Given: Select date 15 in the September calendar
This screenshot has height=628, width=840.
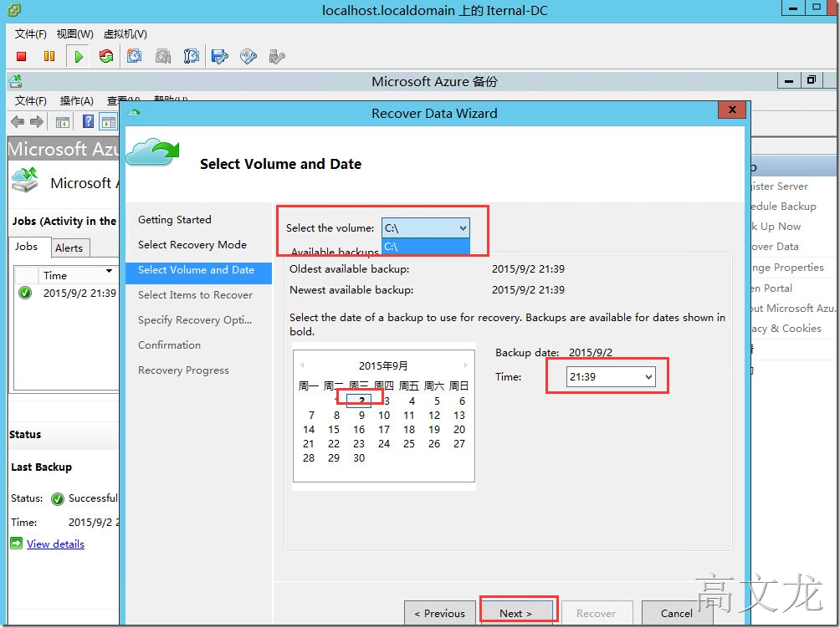Looking at the screenshot, I should click(334, 429).
